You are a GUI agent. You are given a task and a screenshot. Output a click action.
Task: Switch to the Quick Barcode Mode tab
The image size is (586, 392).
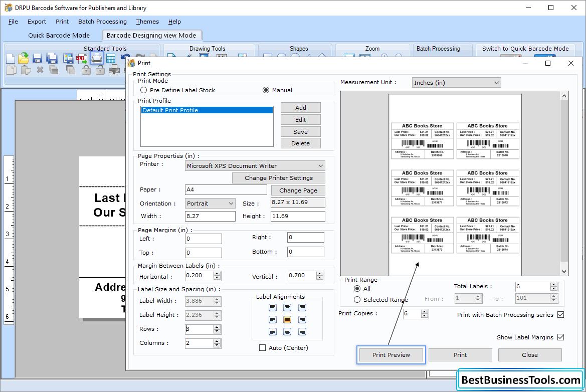(x=59, y=35)
